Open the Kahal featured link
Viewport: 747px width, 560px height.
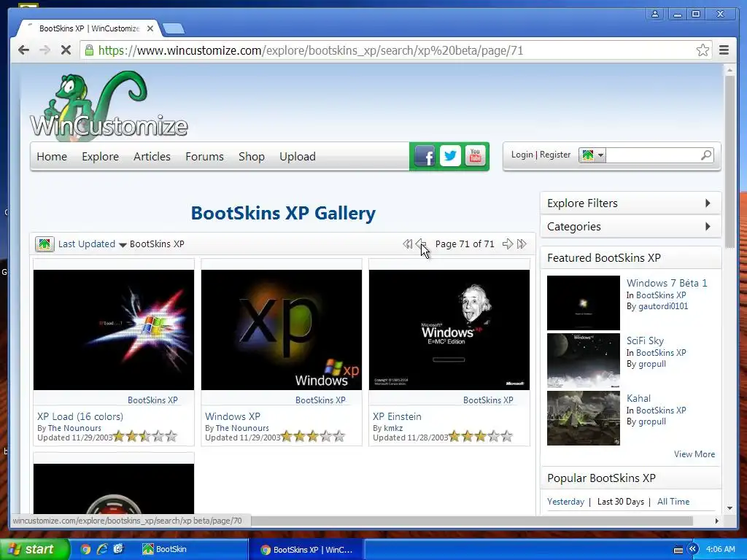click(x=638, y=398)
